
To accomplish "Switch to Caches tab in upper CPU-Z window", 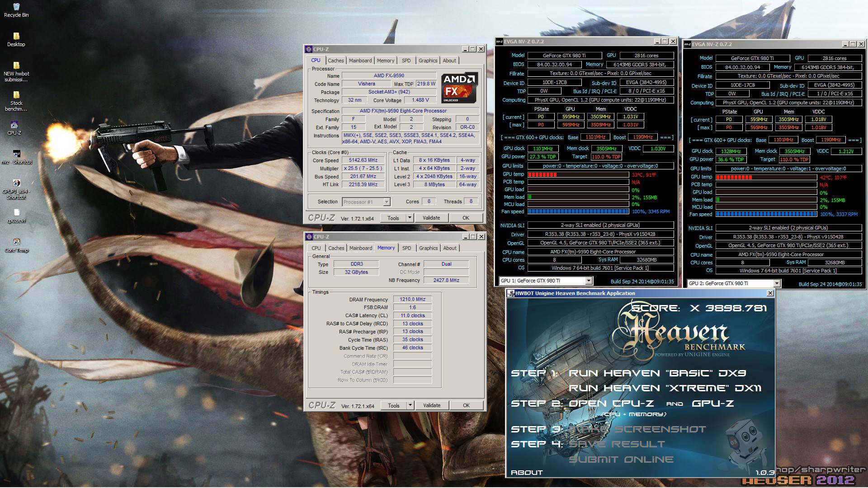I will click(x=336, y=61).
